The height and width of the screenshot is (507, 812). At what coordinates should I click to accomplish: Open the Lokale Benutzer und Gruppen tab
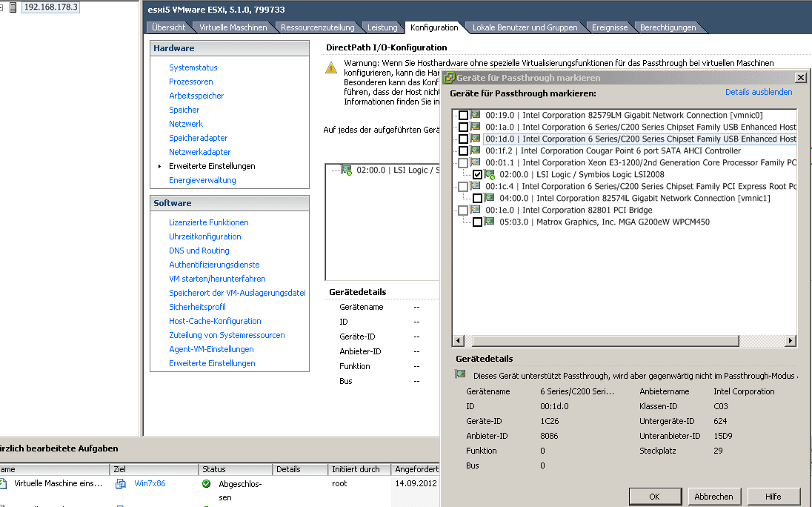pyautogui.click(x=525, y=27)
